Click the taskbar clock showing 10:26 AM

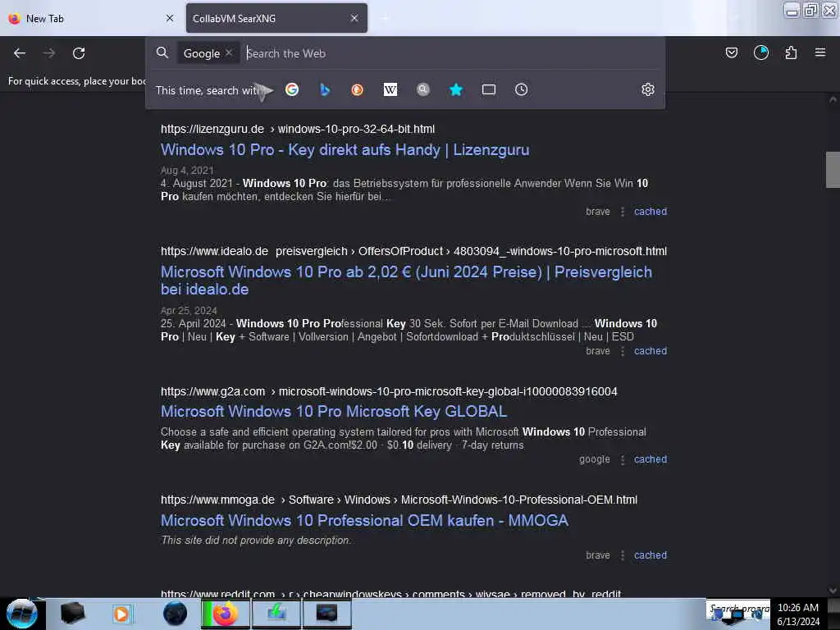tap(798, 614)
